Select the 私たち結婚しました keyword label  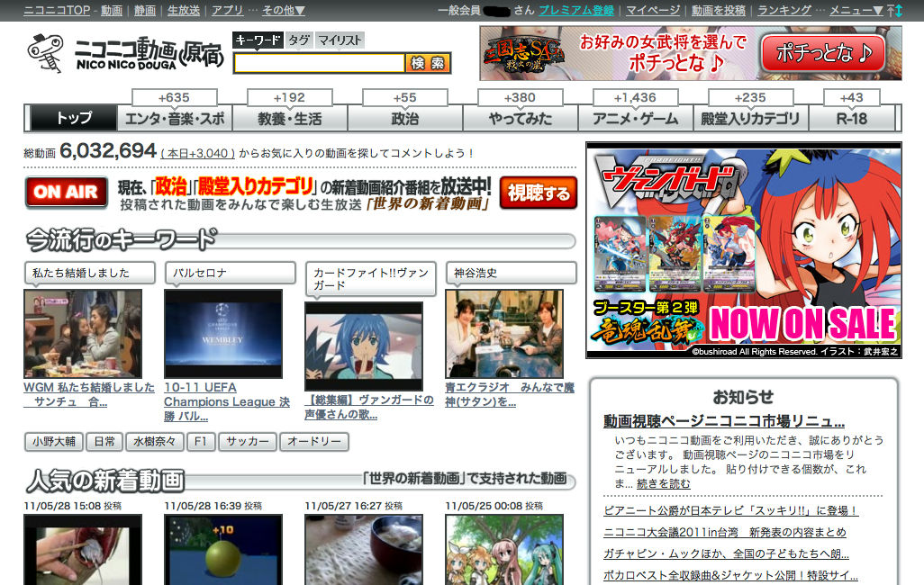pos(89,273)
